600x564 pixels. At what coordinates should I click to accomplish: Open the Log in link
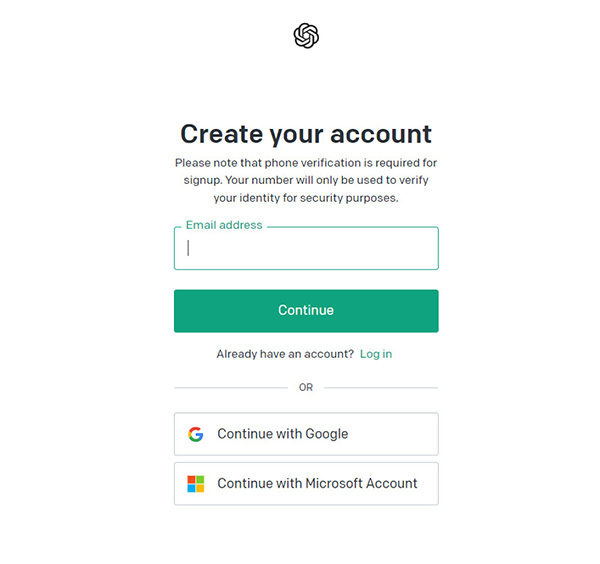[376, 354]
